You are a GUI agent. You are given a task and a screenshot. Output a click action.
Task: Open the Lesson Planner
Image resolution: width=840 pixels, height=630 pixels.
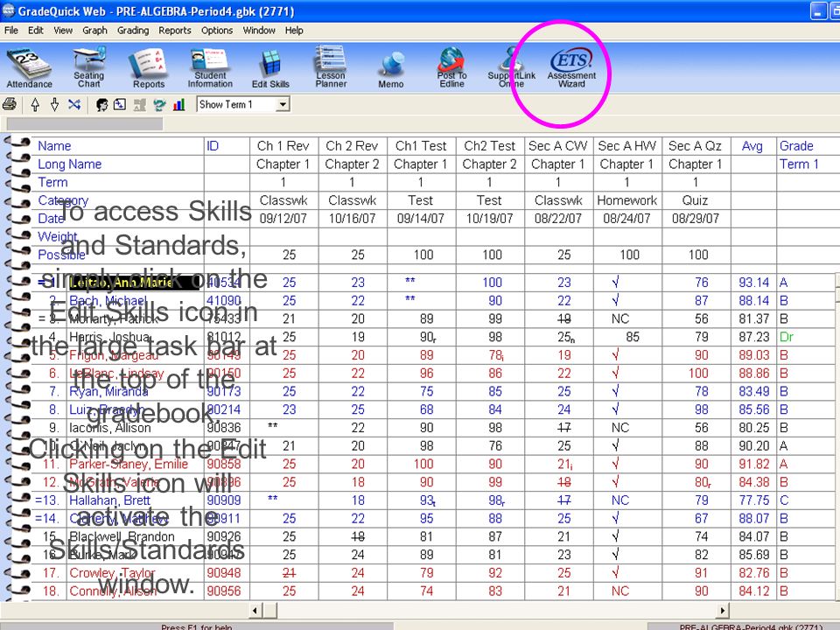point(331,68)
